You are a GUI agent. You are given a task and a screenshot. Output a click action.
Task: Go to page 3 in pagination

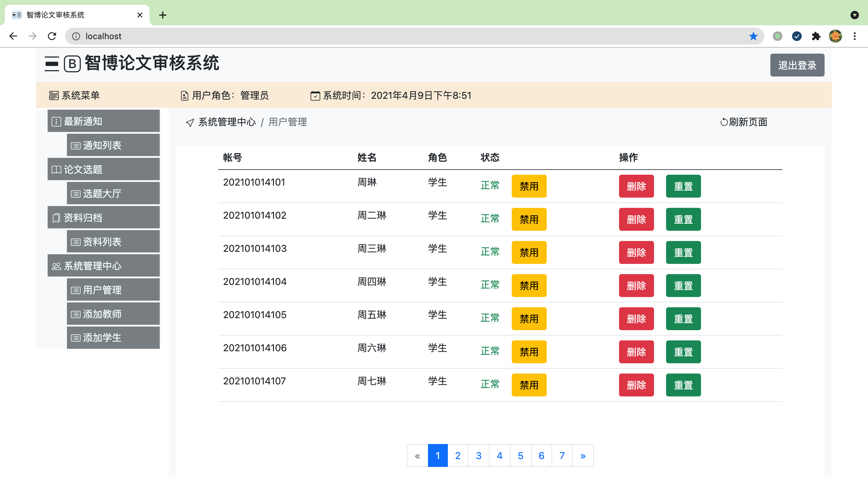pyautogui.click(x=478, y=455)
